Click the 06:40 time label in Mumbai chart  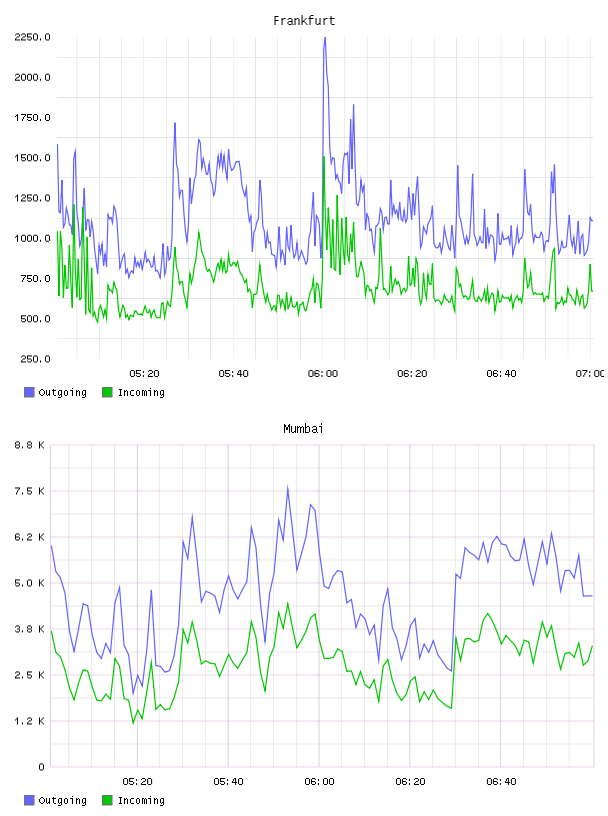click(x=501, y=782)
